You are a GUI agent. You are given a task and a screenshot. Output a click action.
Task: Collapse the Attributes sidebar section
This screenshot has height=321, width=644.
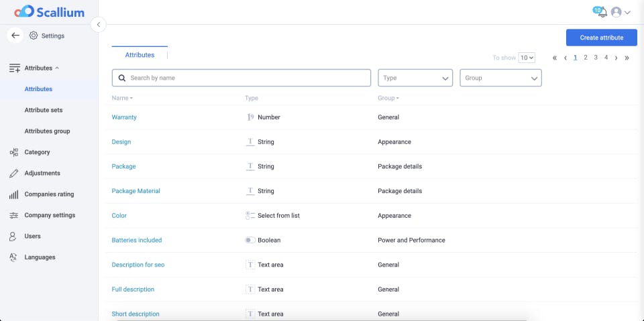pyautogui.click(x=42, y=68)
